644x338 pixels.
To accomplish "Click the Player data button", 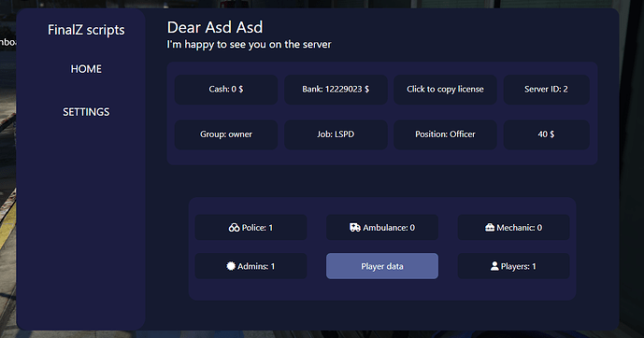I will click(382, 266).
